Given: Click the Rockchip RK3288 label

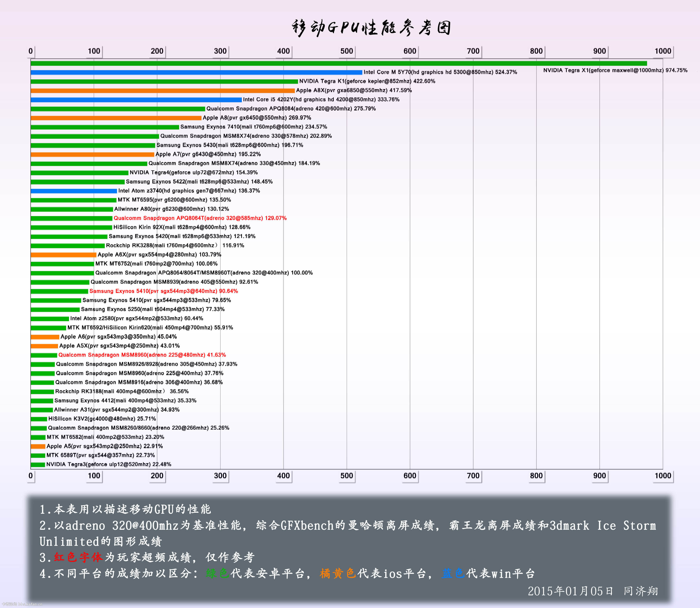Looking at the screenshot, I should tap(175, 245).
